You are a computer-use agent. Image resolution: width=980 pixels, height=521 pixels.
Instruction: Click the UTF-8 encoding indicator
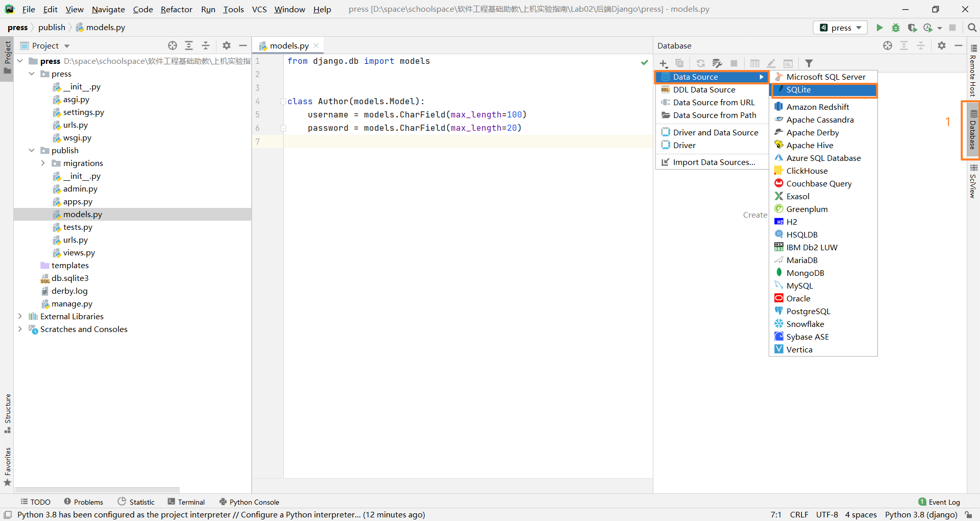827,514
